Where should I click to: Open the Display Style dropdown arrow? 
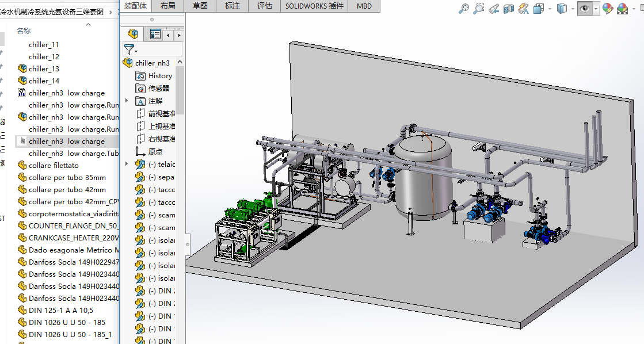click(x=573, y=8)
